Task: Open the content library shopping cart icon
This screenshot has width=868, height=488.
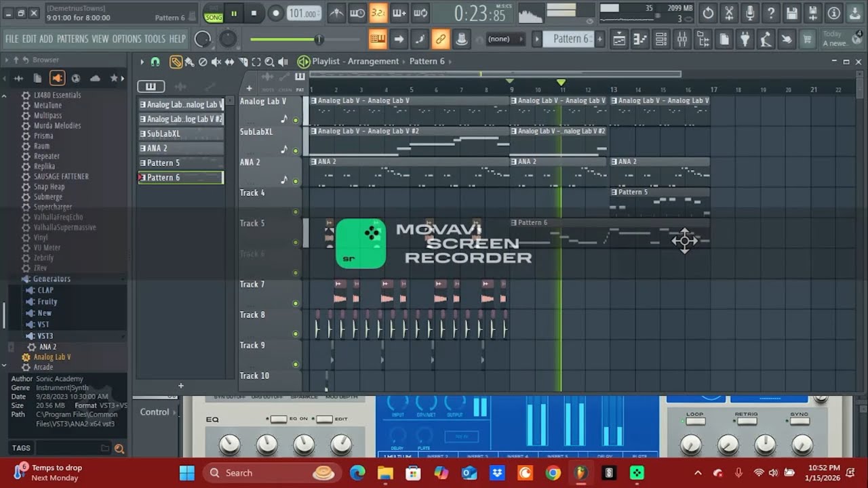Action: pos(807,39)
